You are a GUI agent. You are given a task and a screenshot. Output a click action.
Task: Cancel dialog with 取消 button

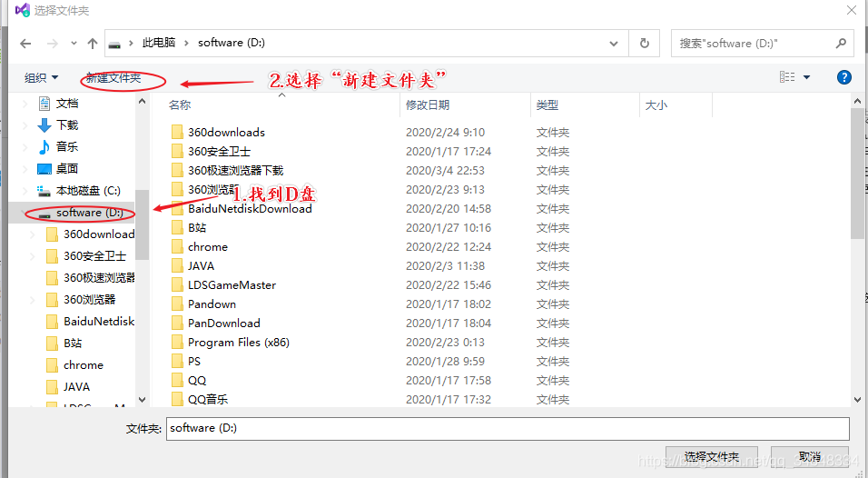[809, 456]
